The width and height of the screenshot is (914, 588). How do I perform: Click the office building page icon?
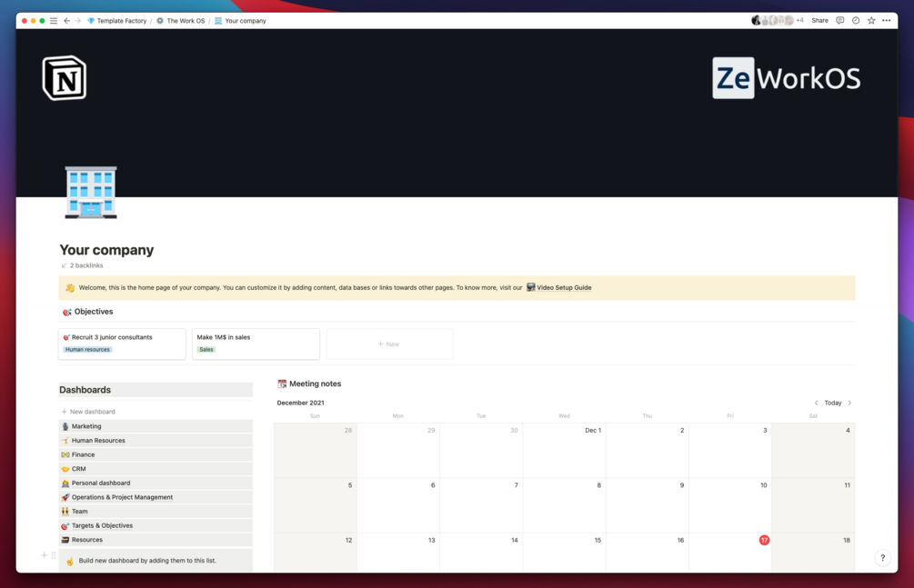pyautogui.click(x=91, y=193)
